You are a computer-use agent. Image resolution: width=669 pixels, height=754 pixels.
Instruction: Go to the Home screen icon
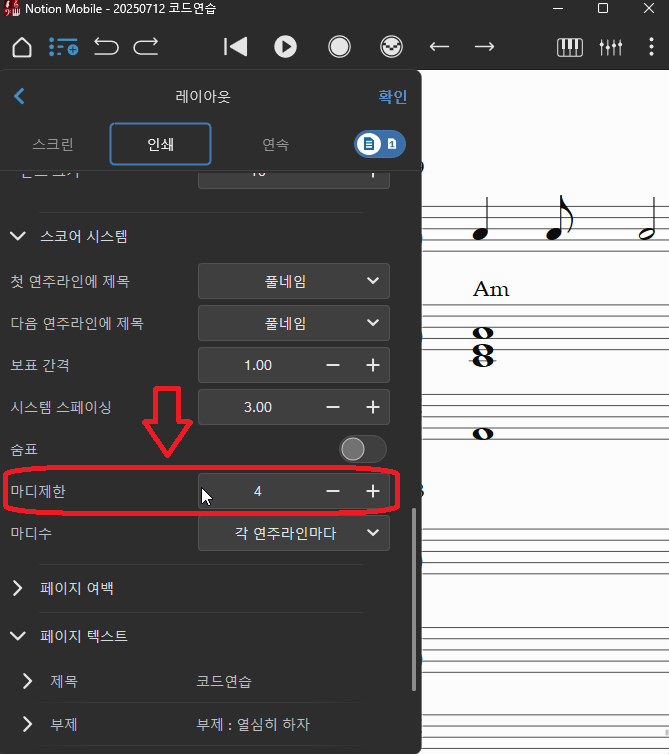point(22,47)
